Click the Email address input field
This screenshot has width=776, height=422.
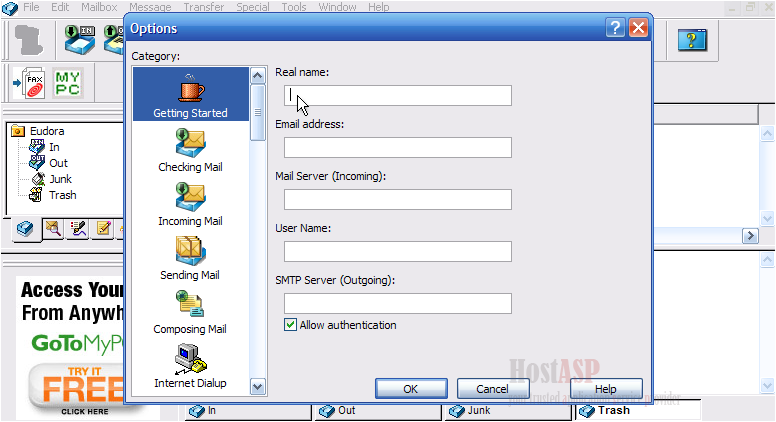tap(398, 147)
